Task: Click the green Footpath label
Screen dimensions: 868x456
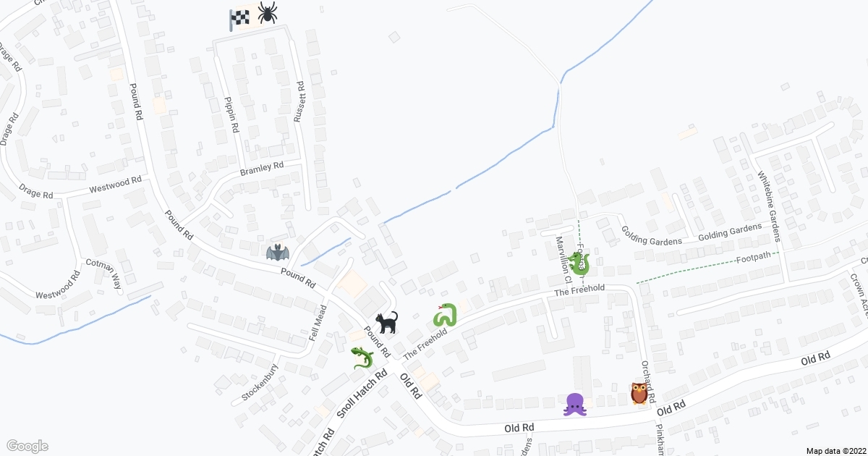Action: tap(753, 258)
